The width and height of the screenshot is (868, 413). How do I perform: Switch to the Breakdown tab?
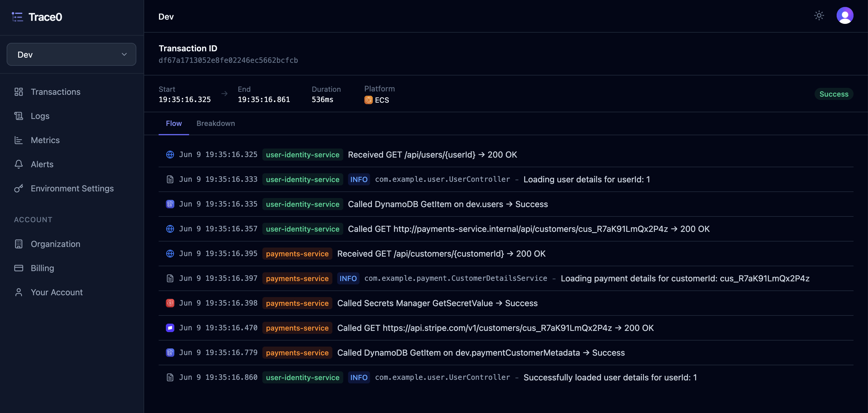216,123
